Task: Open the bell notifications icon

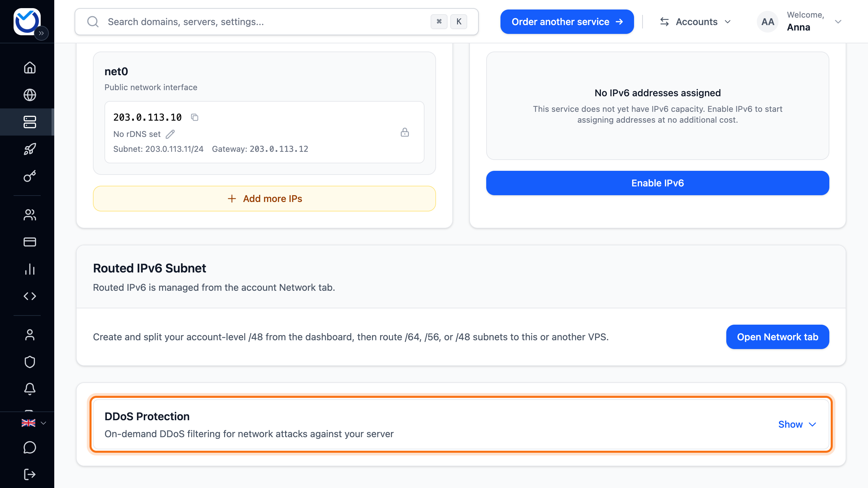Action: tap(30, 389)
